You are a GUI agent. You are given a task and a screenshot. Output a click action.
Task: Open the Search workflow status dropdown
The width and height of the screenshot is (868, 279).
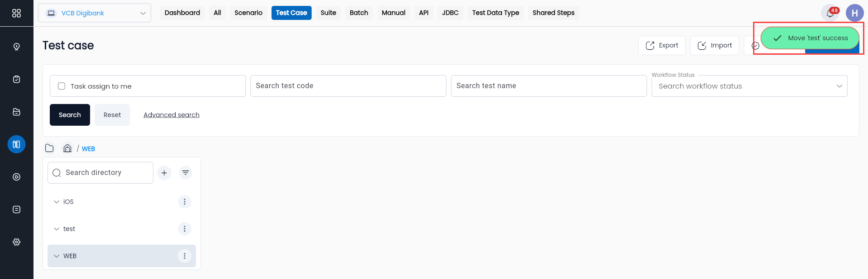pos(749,86)
